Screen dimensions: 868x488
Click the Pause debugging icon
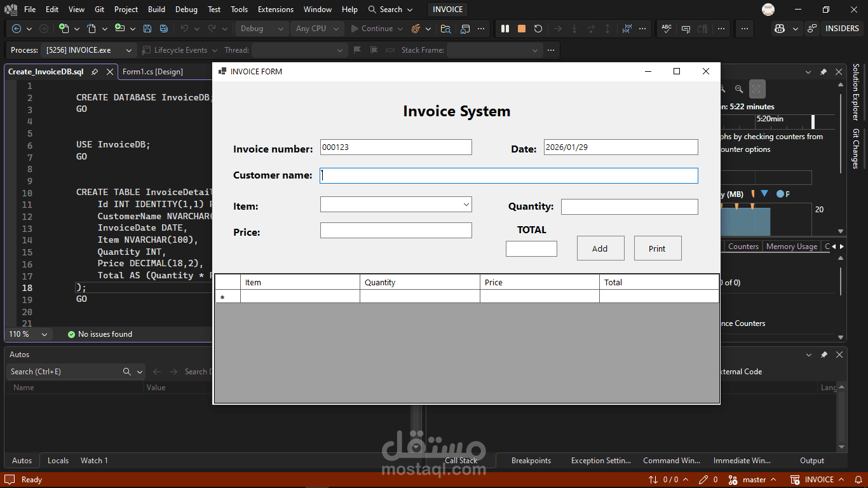(505, 29)
